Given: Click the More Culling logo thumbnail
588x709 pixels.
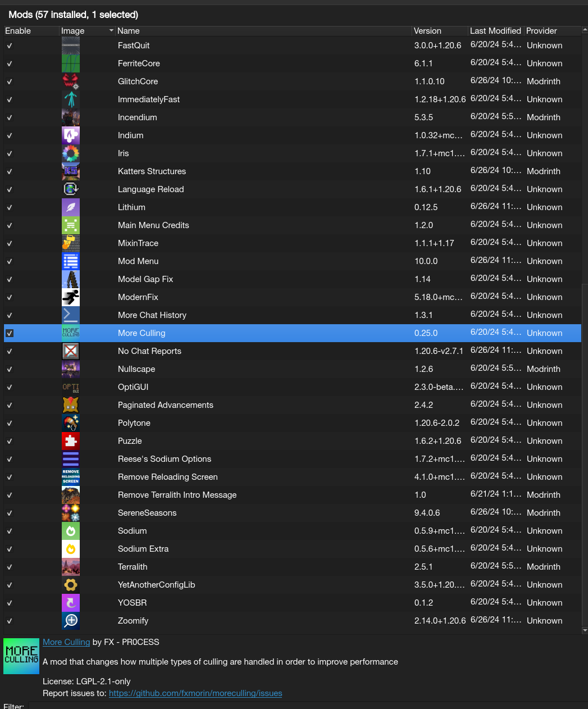Looking at the screenshot, I should coord(21,656).
